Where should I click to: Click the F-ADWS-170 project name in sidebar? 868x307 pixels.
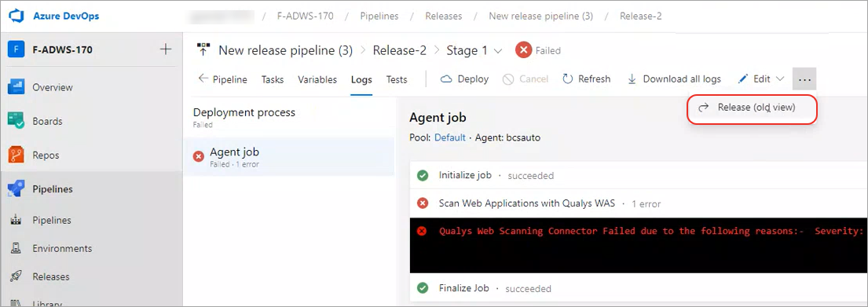[62, 49]
